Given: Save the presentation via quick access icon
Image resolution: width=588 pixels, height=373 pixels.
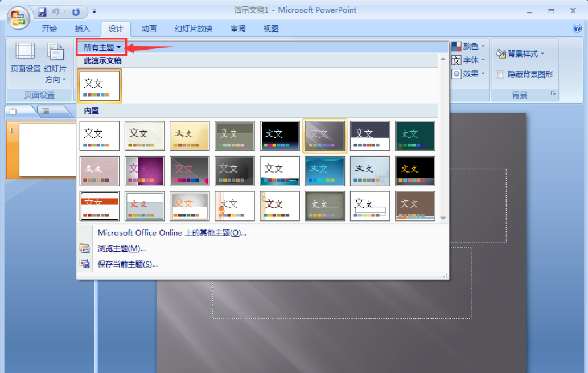Looking at the screenshot, I should [42, 11].
